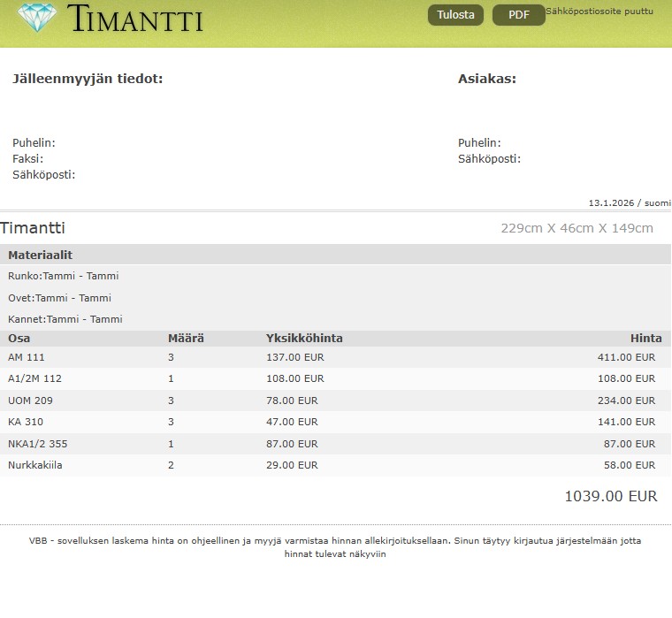Click the date and language text '13.1.2026 / suomi'
672x618 pixels.
tap(629, 202)
